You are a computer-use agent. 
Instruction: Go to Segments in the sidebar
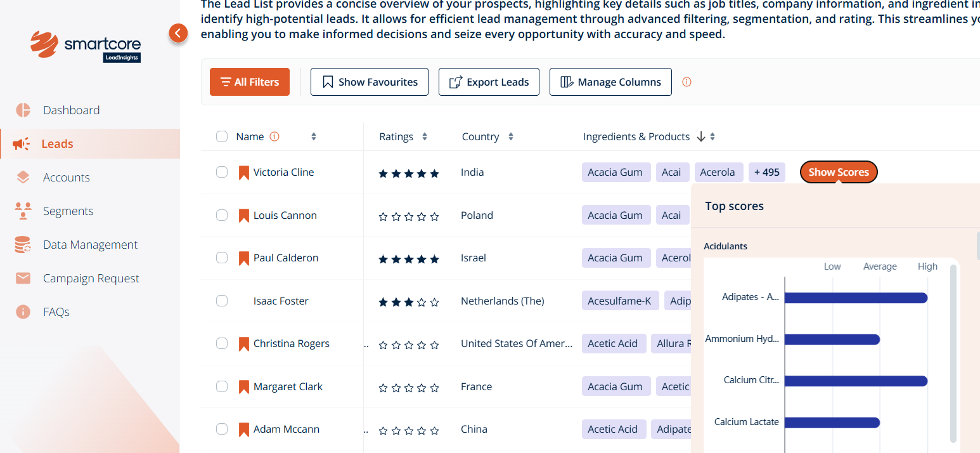68,211
